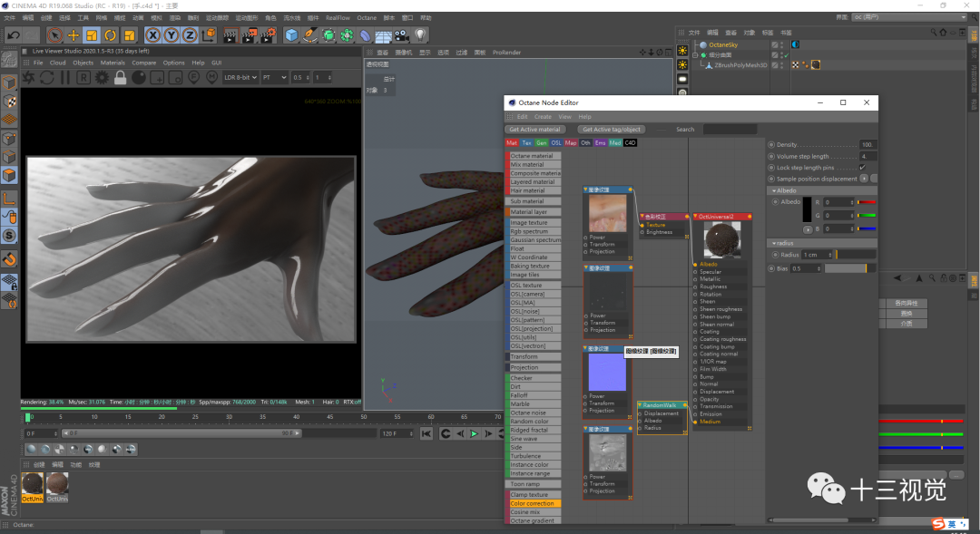Image resolution: width=980 pixels, height=534 pixels.
Task: Toggle Live Viewer resolution lock
Action: click(120, 77)
